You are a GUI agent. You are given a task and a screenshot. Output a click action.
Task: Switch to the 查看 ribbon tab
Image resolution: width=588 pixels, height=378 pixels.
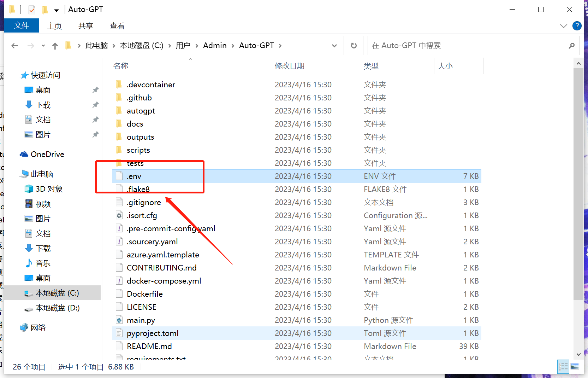tap(117, 26)
